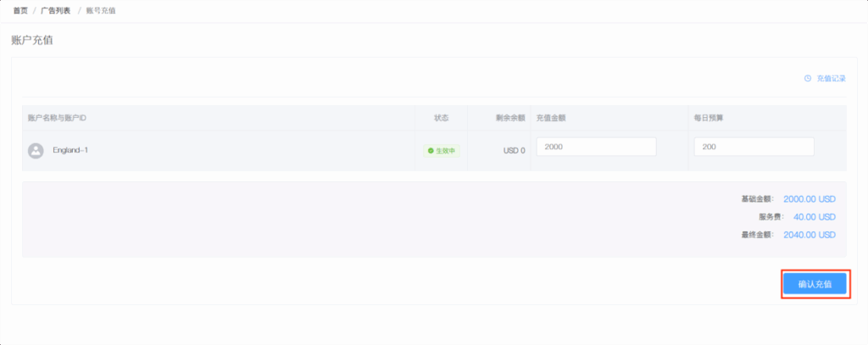Image resolution: width=868 pixels, height=345 pixels.
Task: Click the 充值金额 column header
Action: 551,118
